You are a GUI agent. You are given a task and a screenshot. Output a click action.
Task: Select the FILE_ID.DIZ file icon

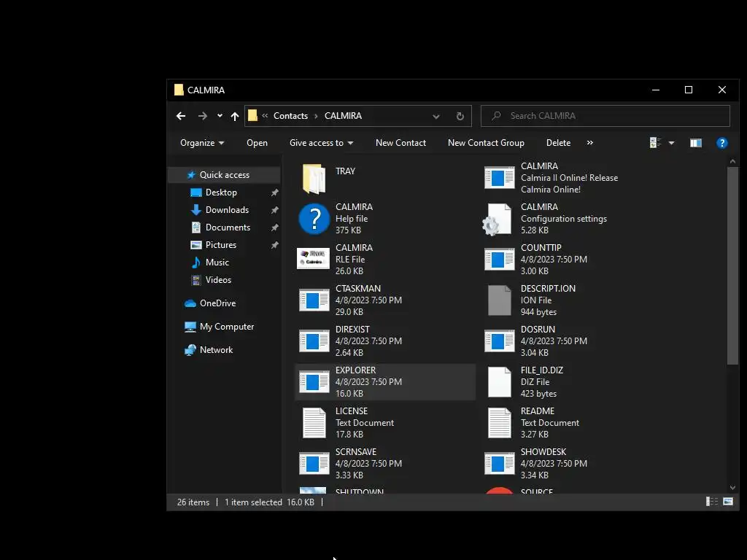coord(499,382)
